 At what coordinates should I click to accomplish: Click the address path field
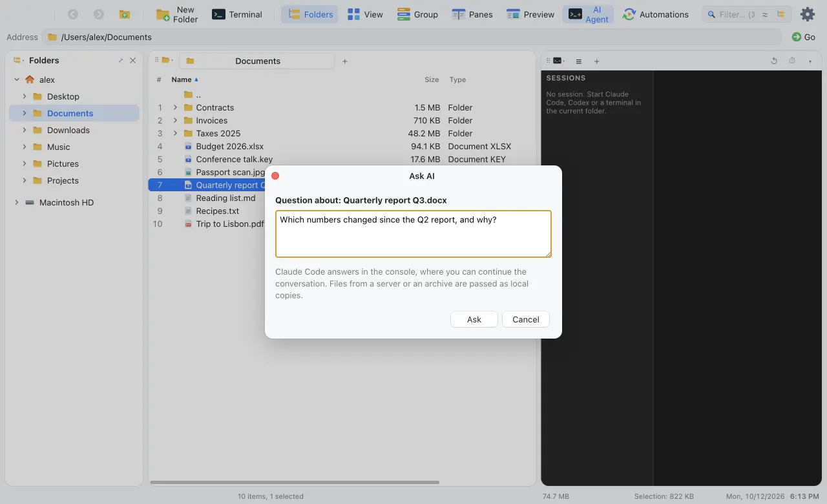pyautogui.click(x=412, y=37)
